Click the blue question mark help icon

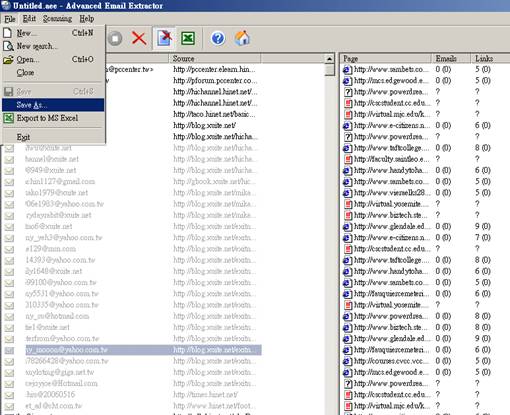[x=218, y=39]
